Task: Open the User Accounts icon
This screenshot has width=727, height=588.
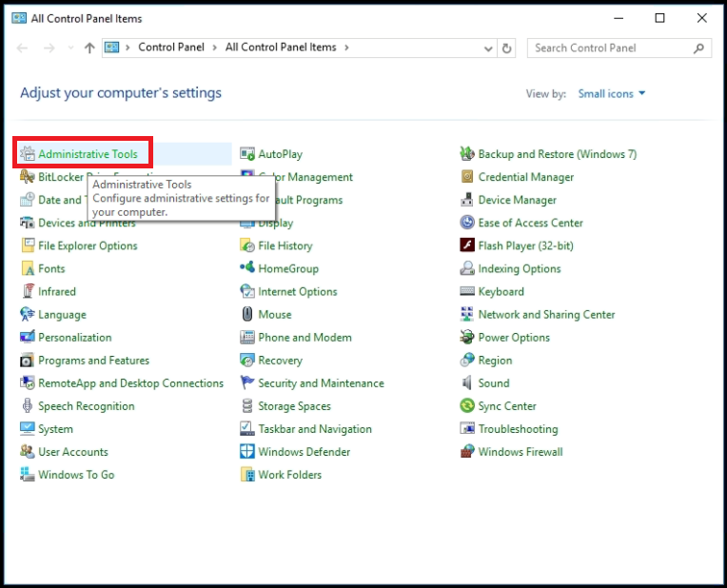Action: point(28,451)
